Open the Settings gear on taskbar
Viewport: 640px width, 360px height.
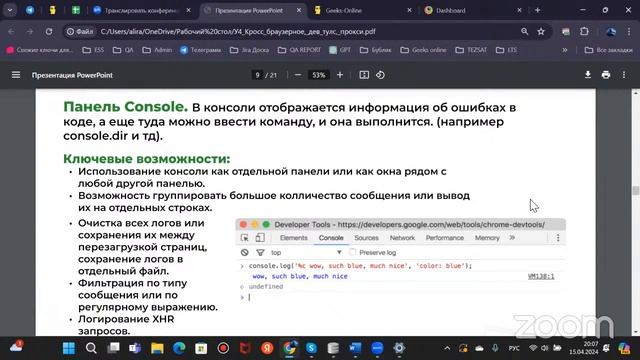(399, 348)
